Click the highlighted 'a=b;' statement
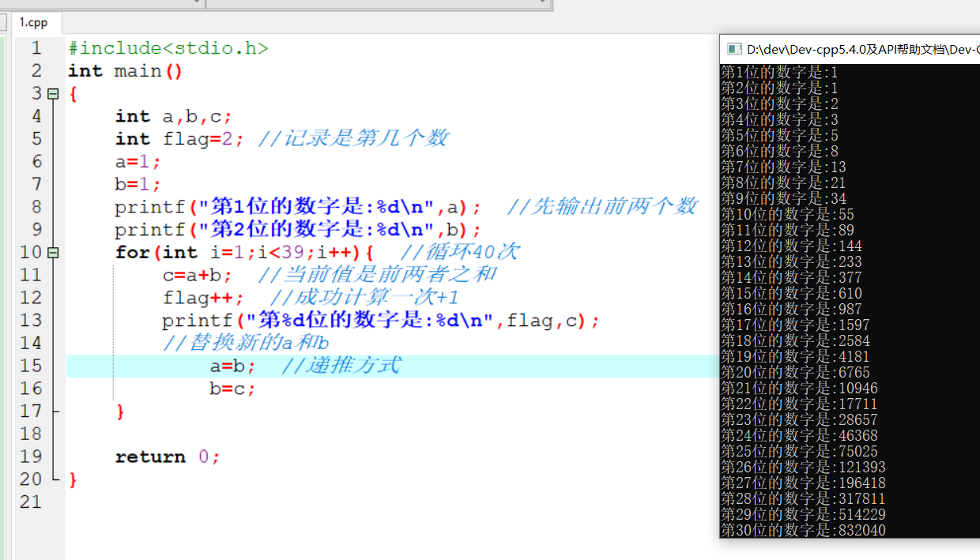Viewport: 980px width, 560px height. (233, 366)
